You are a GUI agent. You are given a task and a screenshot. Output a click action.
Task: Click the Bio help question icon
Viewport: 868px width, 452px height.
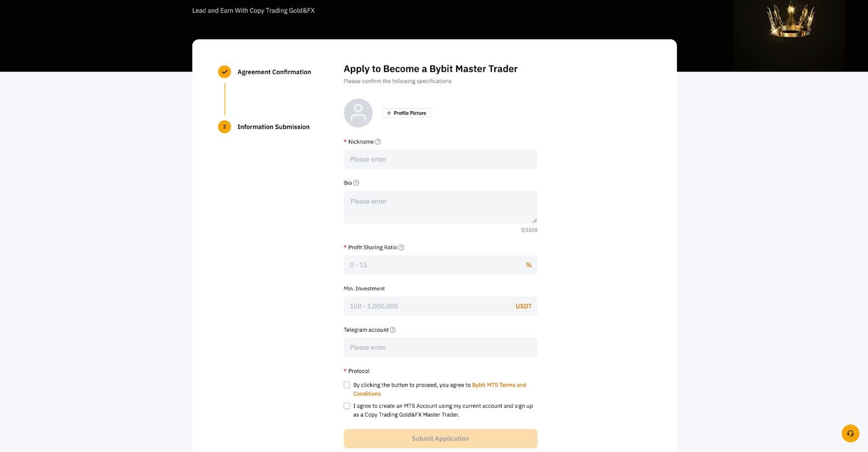pyautogui.click(x=356, y=183)
